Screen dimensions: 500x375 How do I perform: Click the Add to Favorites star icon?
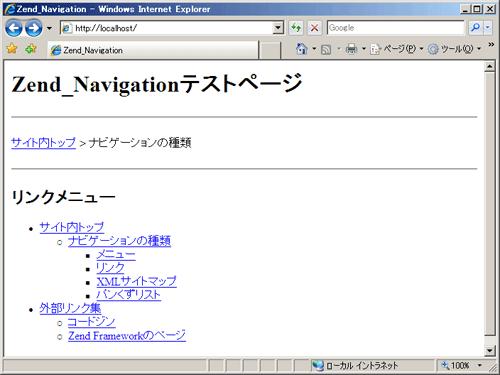tap(31, 49)
